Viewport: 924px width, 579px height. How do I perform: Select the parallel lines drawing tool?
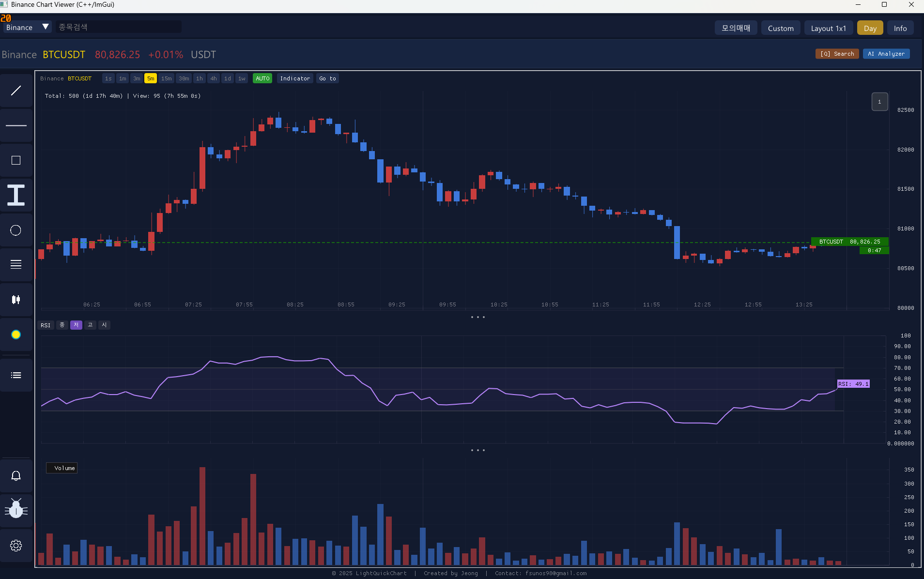pos(16,265)
